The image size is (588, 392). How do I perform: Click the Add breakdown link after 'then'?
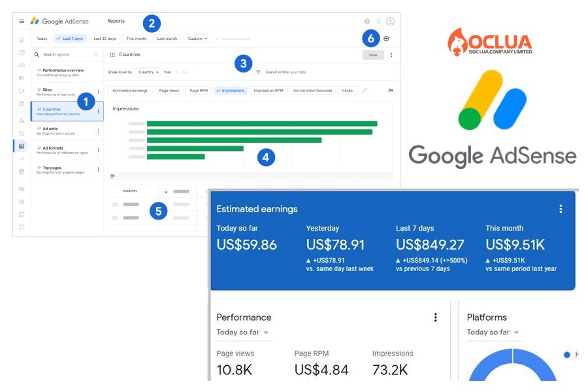(x=183, y=72)
